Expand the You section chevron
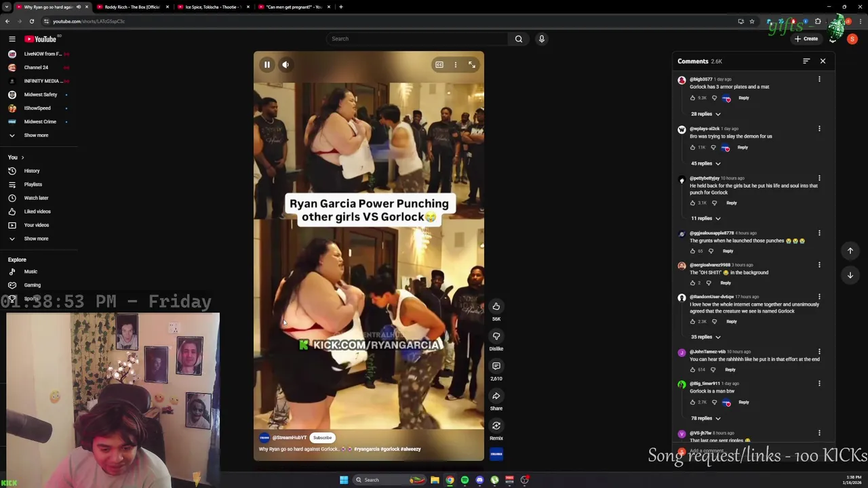Screen dimensions: 868x488 click(22, 157)
